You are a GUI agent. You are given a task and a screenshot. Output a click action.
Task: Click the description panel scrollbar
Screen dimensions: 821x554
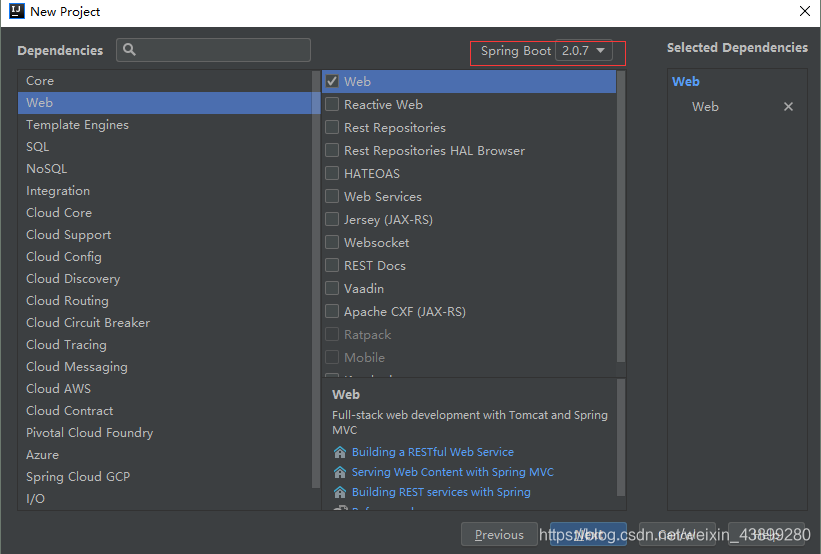point(621,437)
